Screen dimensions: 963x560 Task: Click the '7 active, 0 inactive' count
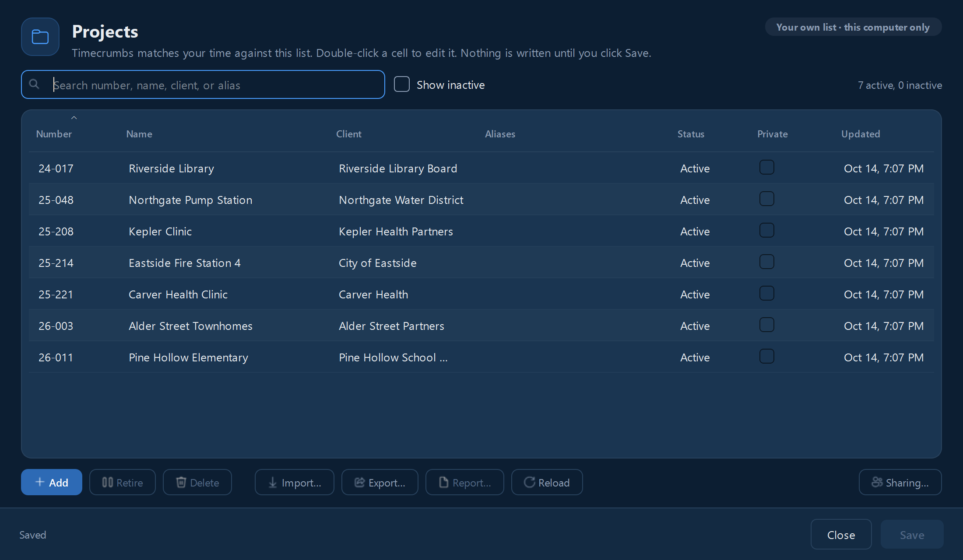pyautogui.click(x=900, y=85)
